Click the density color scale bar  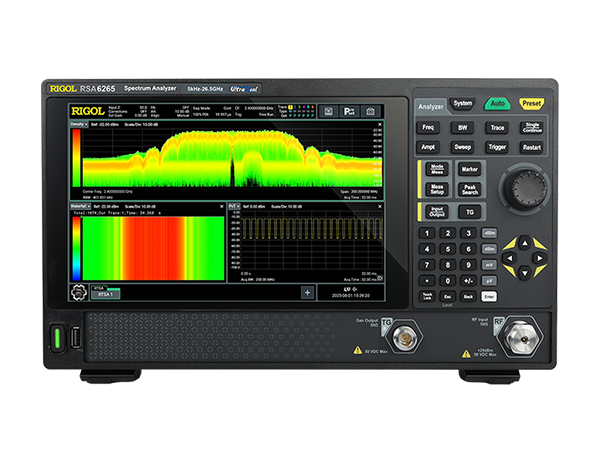[x=74, y=160]
